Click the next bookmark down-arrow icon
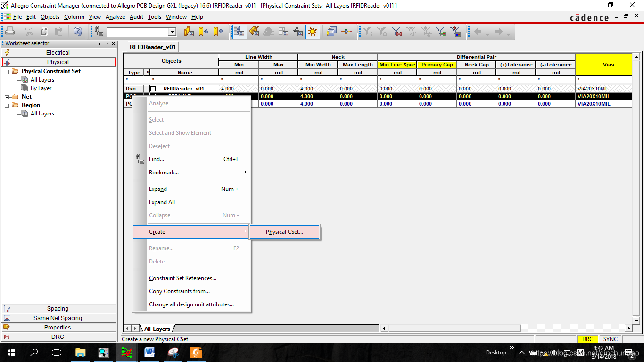Screen dimensions: 644x362 [x=203, y=32]
